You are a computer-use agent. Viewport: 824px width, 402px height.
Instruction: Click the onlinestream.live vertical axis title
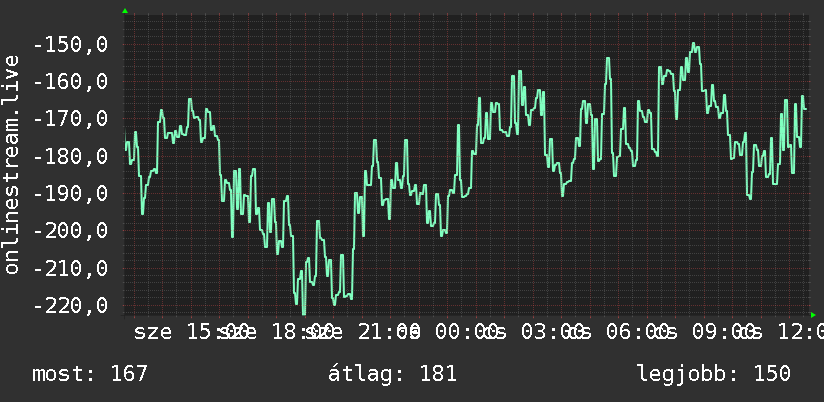(x=11, y=164)
